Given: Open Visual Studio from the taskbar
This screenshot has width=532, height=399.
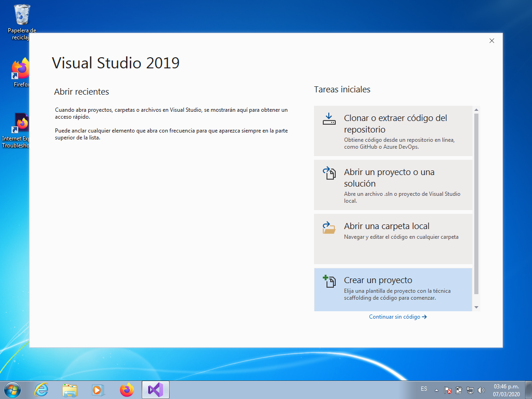Looking at the screenshot, I should coord(155,390).
